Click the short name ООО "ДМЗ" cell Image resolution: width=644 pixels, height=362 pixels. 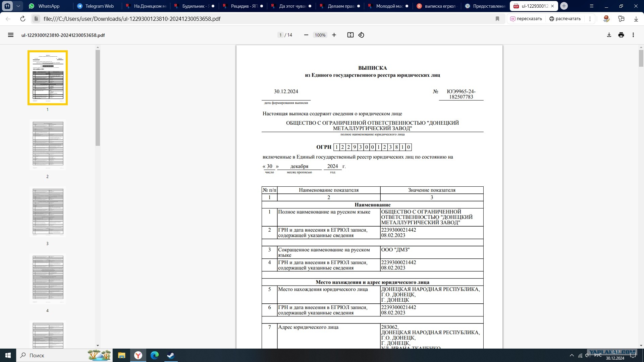click(x=432, y=252)
